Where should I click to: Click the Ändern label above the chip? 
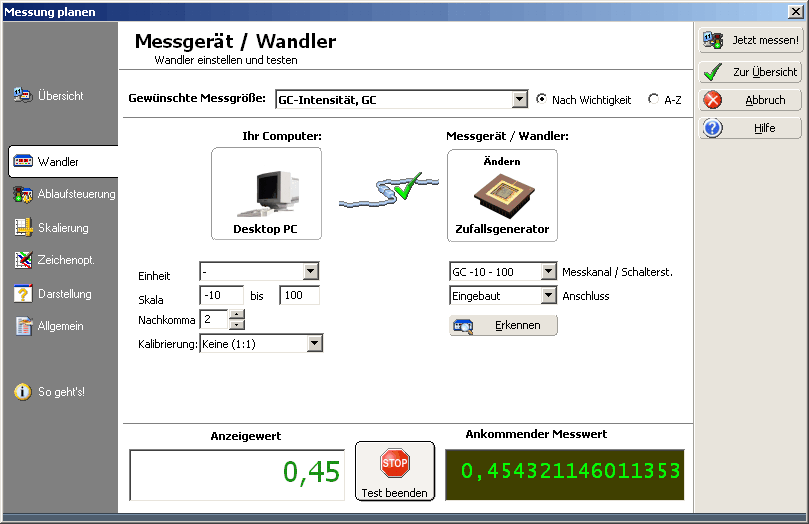click(x=501, y=161)
